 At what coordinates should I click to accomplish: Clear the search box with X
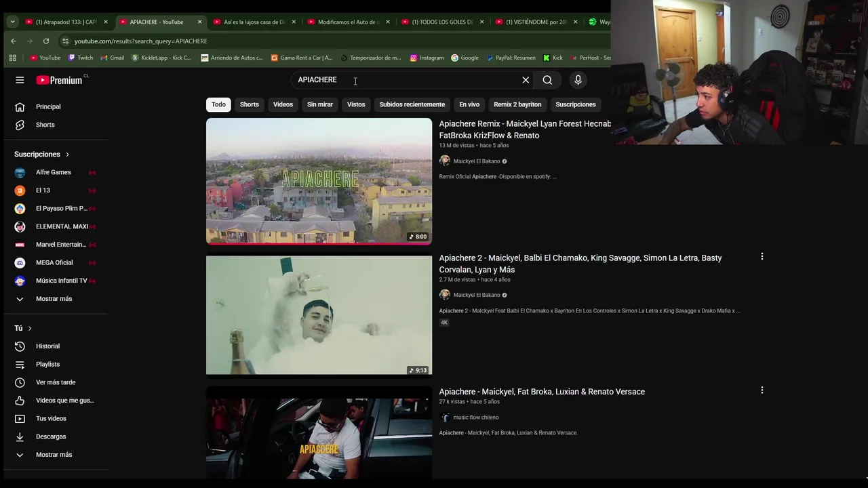526,80
